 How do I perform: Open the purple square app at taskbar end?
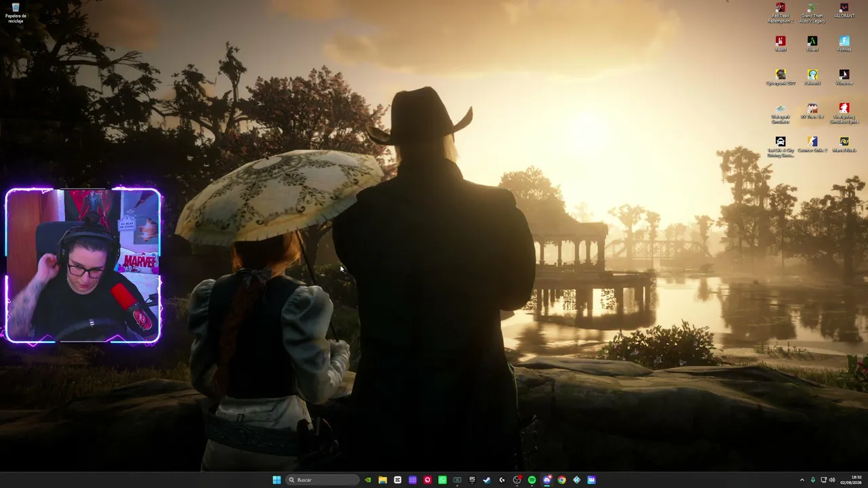(x=591, y=480)
